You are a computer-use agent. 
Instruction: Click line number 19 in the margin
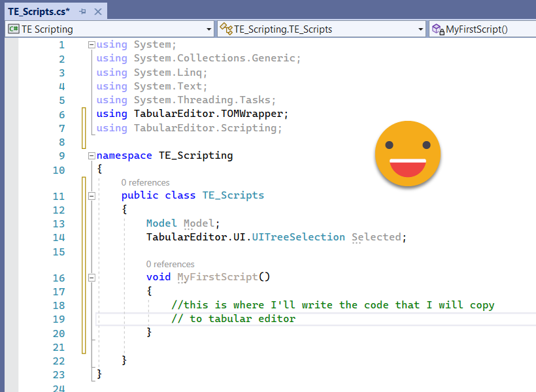coord(58,319)
